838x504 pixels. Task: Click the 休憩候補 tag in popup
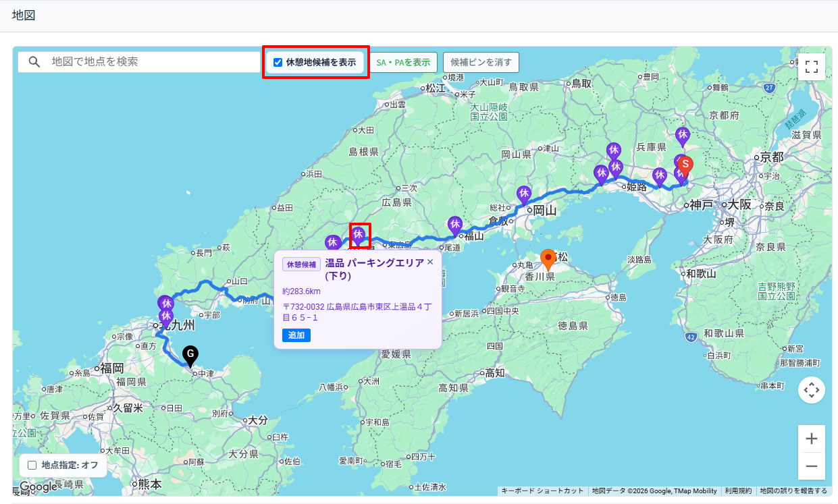301,264
